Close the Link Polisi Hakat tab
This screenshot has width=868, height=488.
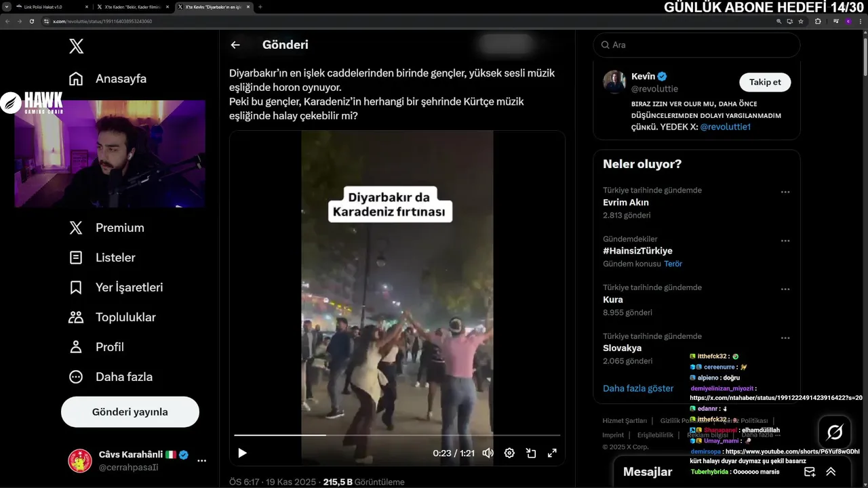(87, 7)
